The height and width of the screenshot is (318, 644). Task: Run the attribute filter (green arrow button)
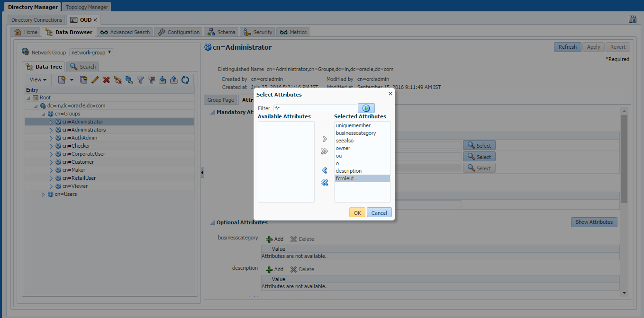click(366, 108)
